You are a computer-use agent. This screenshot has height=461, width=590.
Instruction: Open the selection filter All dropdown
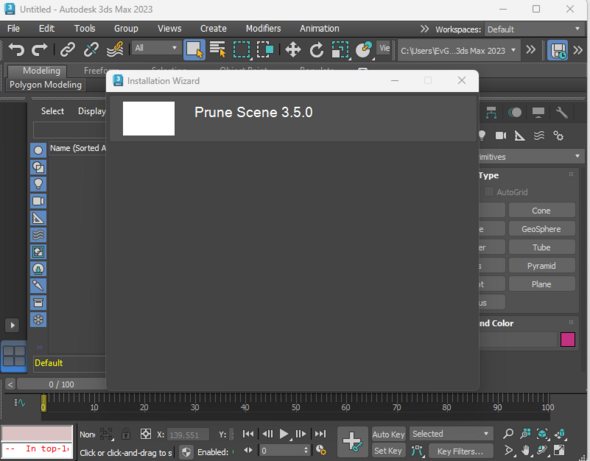pos(156,48)
